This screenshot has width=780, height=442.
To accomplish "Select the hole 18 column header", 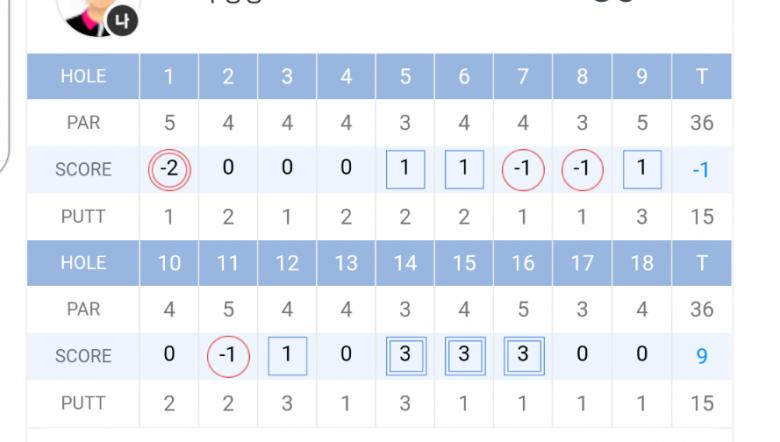I will click(x=641, y=263).
